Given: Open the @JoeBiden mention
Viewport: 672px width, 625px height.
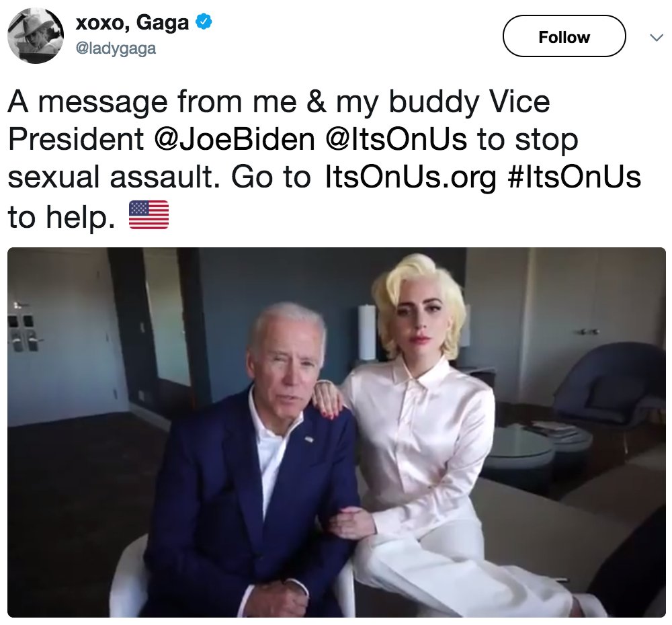Looking at the screenshot, I should coord(234,139).
